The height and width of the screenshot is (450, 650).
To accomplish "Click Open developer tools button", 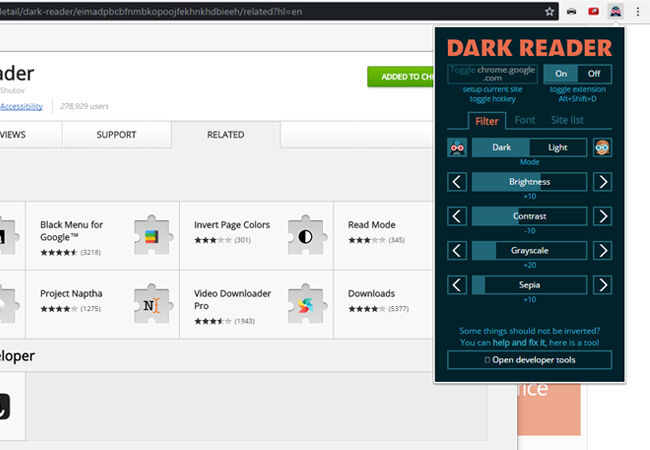I will [x=529, y=360].
